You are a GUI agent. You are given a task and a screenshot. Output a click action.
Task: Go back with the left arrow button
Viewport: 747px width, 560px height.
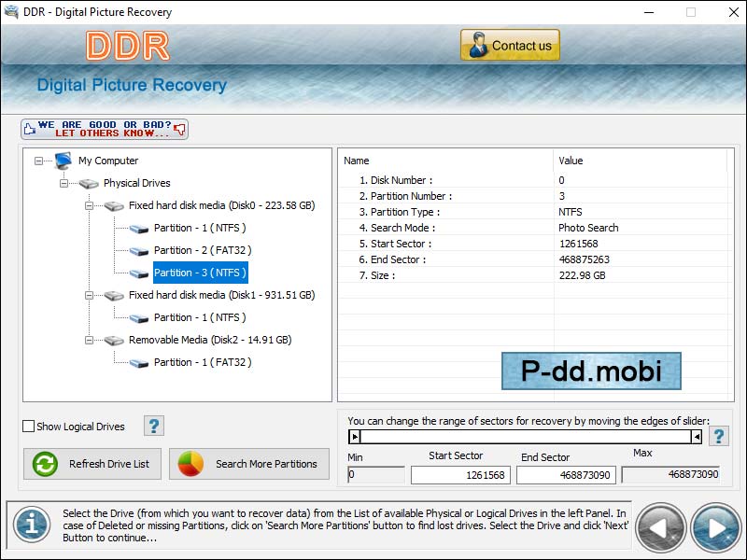pyautogui.click(x=660, y=528)
